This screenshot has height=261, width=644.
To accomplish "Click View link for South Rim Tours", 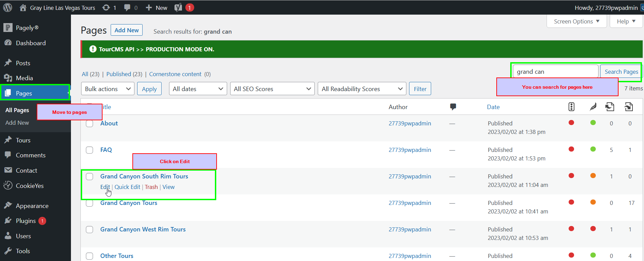I will pos(168,187).
